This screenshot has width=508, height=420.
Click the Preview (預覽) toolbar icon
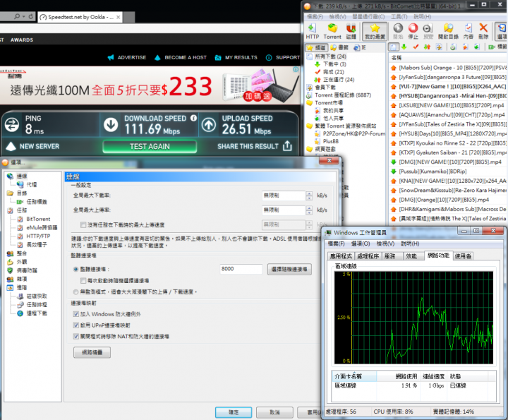tap(428, 32)
